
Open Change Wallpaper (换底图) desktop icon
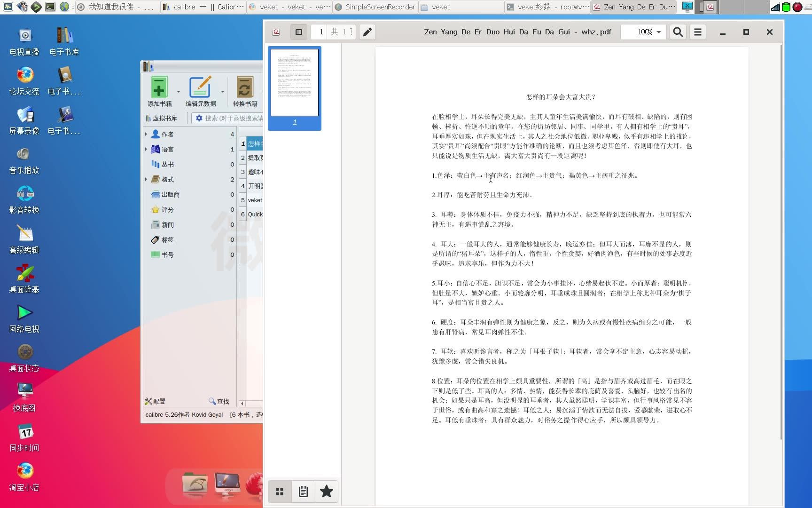pyautogui.click(x=24, y=397)
